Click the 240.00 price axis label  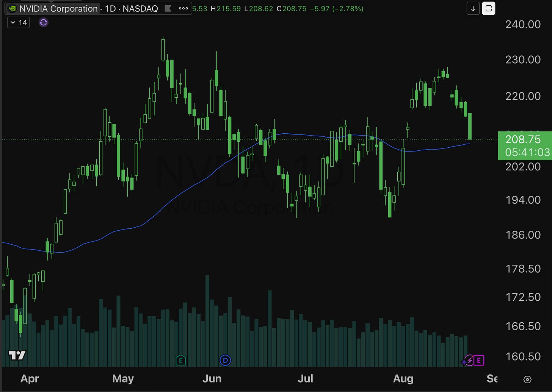click(x=523, y=24)
